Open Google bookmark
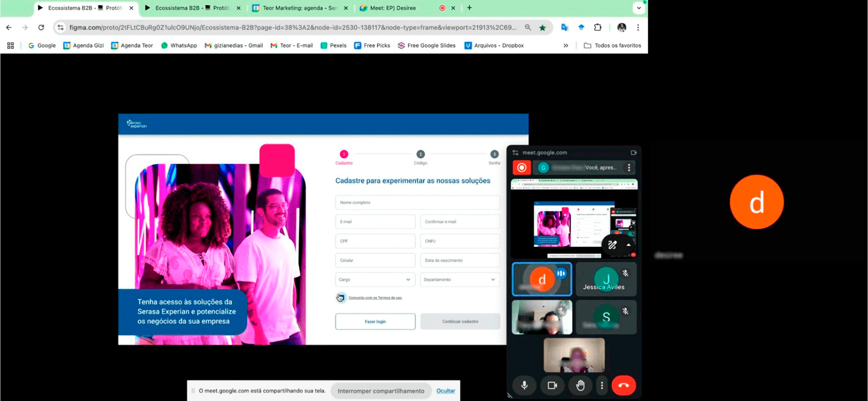The height and width of the screenshot is (401, 868). [42, 46]
